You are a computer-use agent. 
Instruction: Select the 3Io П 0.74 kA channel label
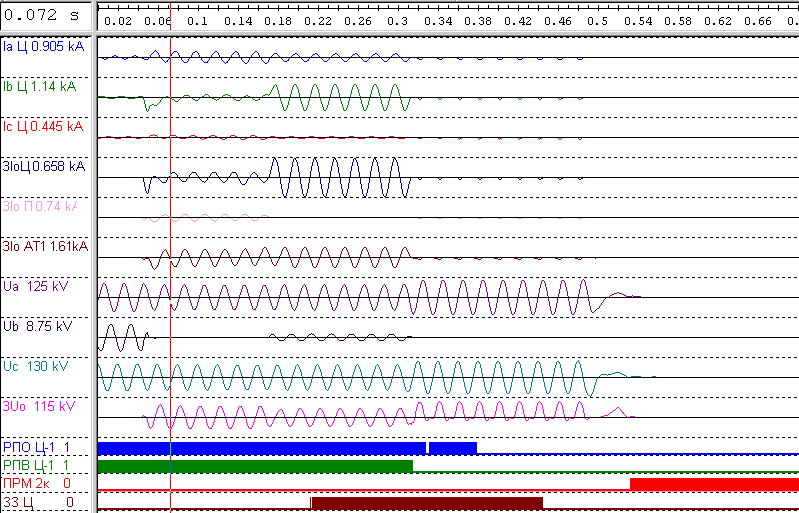[x=40, y=206]
